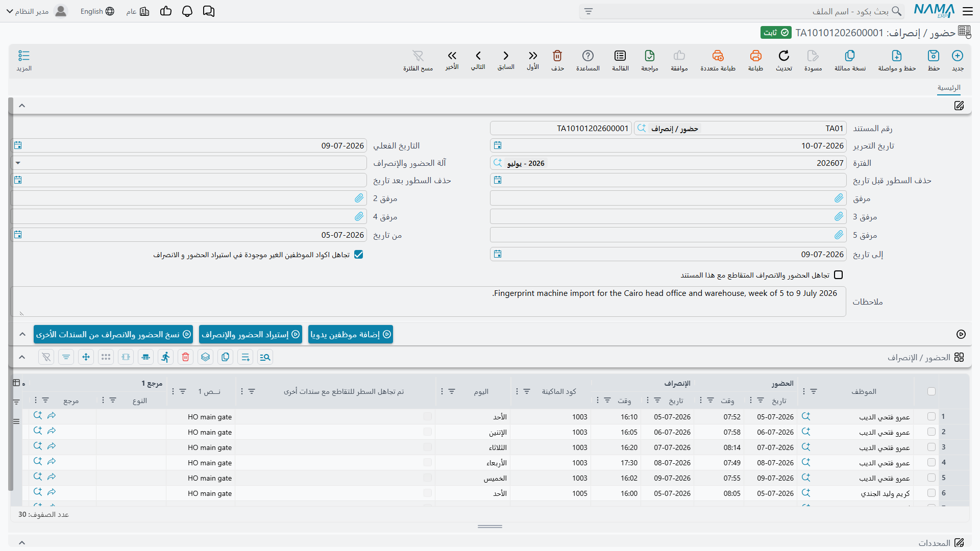
Task: Open filter menu of كود الماكينة column
Action: coord(527,391)
